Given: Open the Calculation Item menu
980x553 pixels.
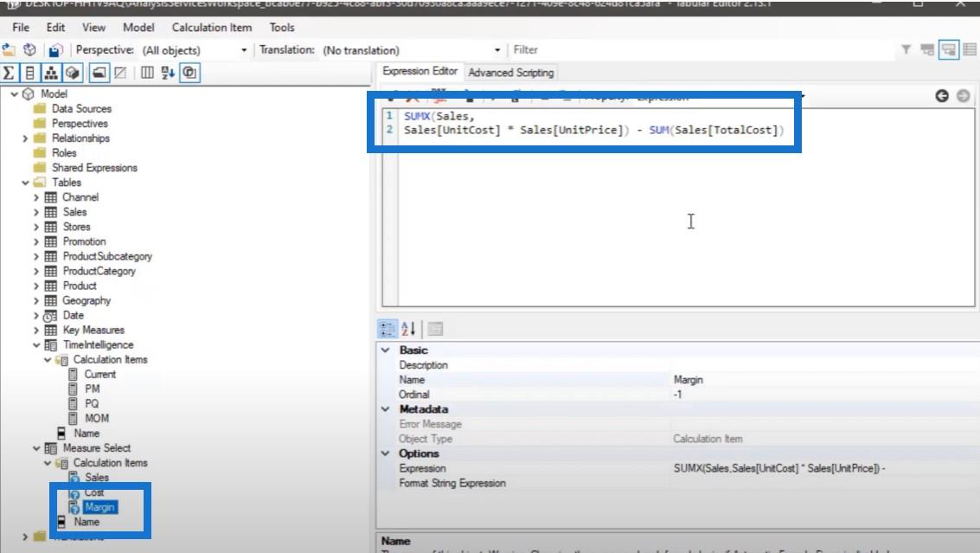Looking at the screenshot, I should 212,28.
